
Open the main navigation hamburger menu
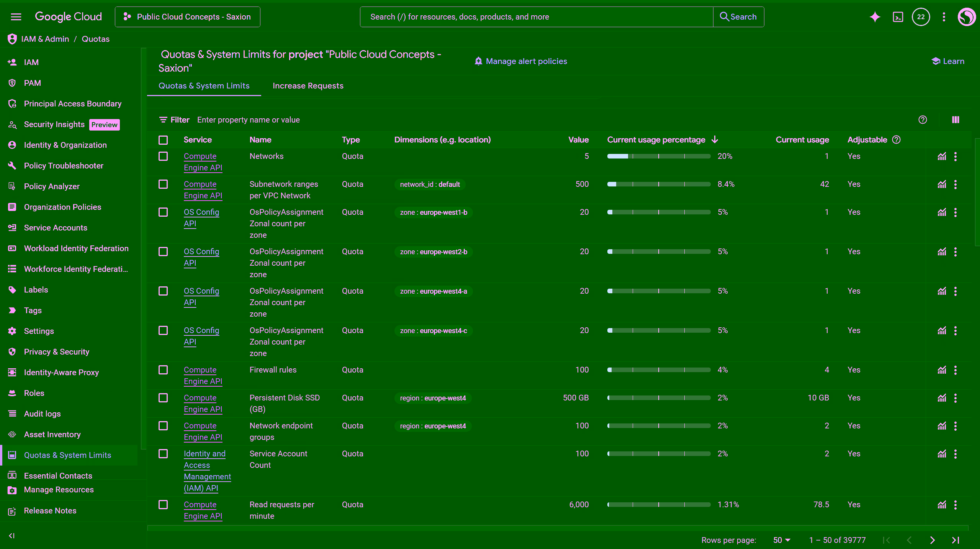[16, 17]
